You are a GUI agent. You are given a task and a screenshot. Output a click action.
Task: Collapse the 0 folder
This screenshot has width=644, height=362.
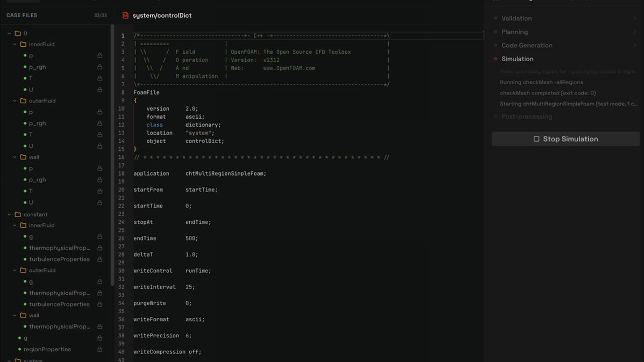tap(10, 33)
